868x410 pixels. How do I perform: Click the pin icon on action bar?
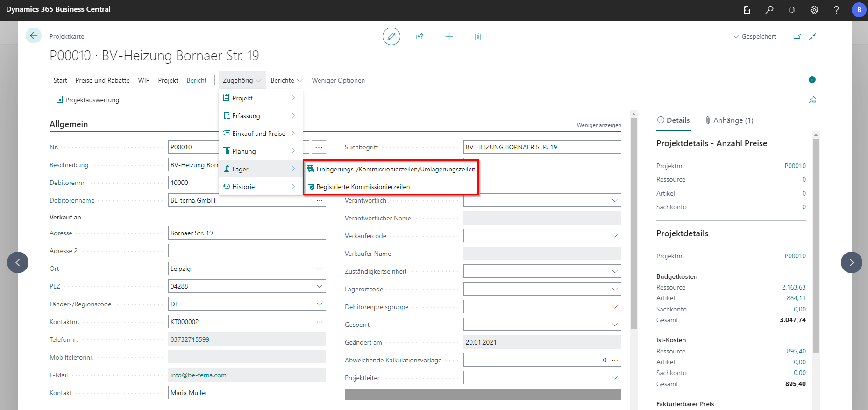click(x=812, y=100)
